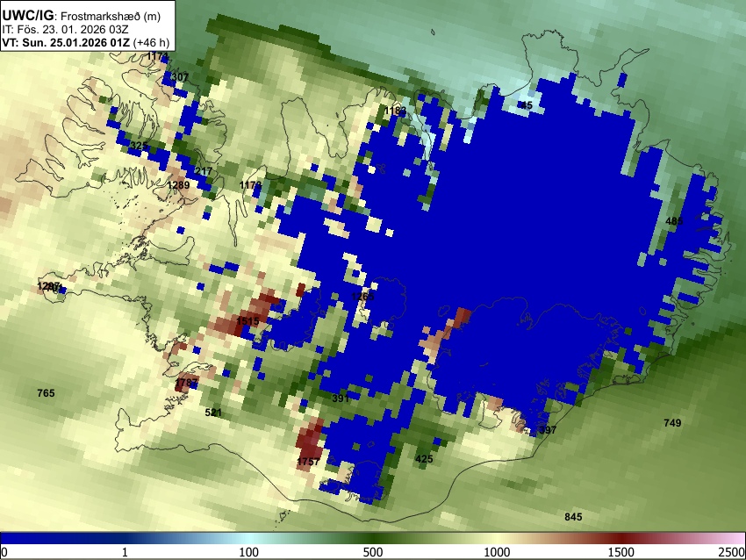Click the map value 1265
746x560 pixels.
click(x=362, y=297)
